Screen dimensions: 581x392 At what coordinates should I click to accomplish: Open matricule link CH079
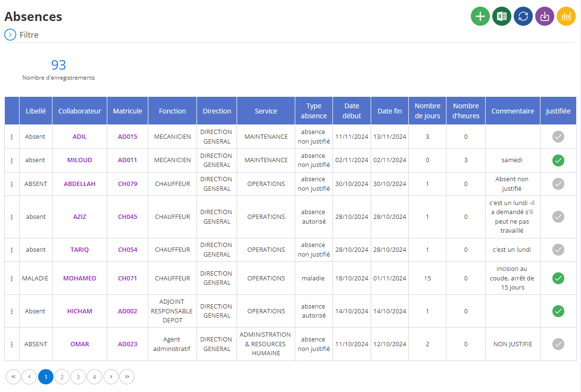pyautogui.click(x=127, y=184)
